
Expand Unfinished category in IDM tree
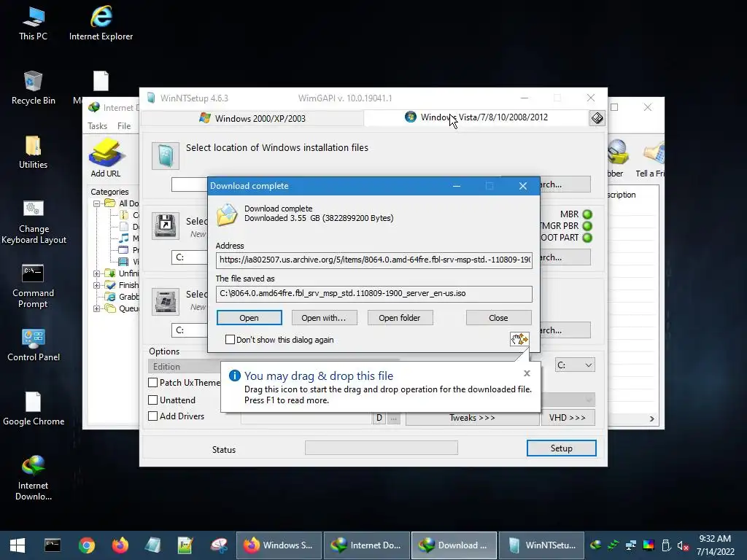click(x=97, y=273)
